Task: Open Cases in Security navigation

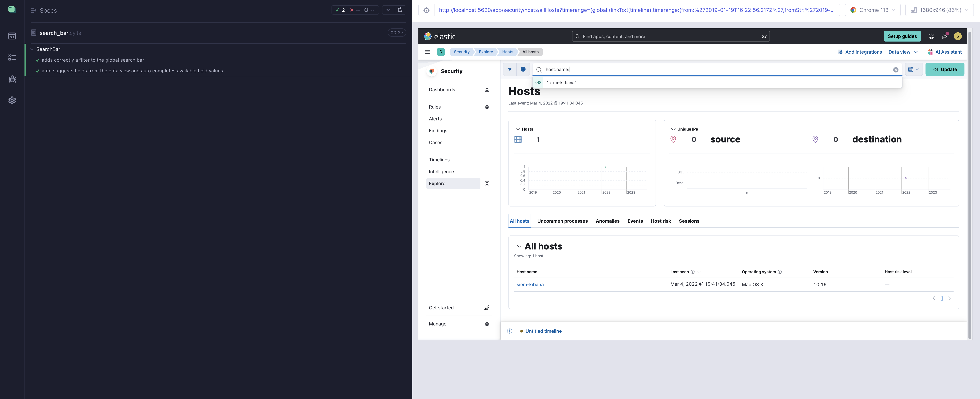Action: click(x=436, y=143)
